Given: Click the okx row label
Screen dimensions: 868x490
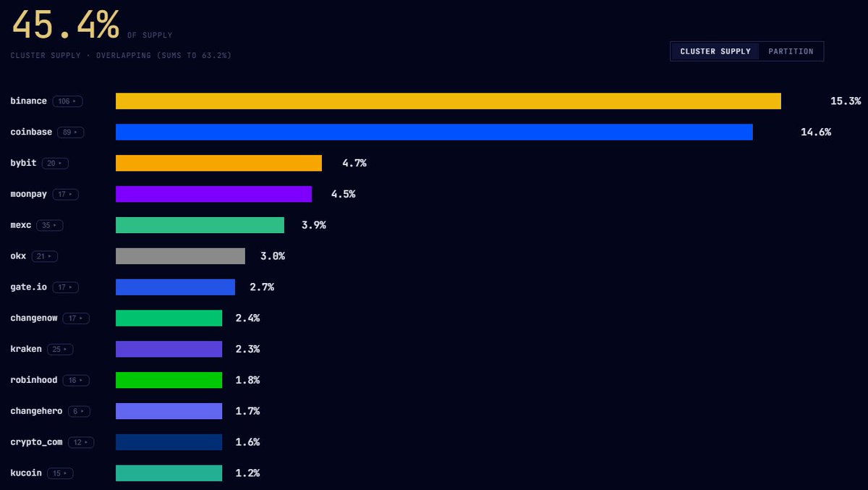Looking at the screenshot, I should [x=18, y=257].
